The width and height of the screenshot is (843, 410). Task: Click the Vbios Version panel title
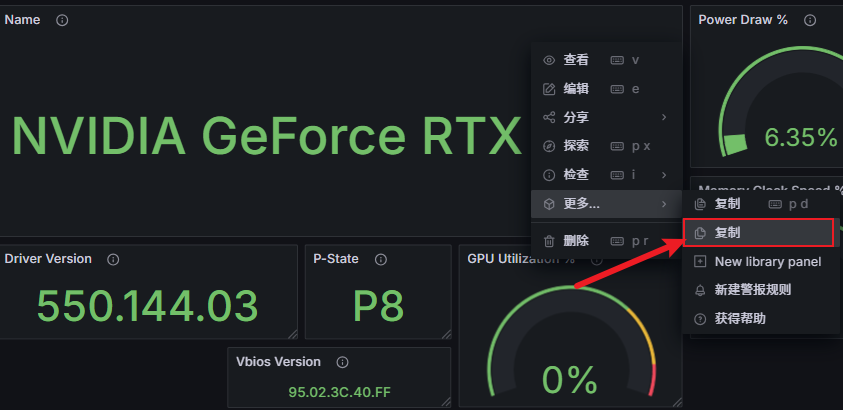coord(278,362)
